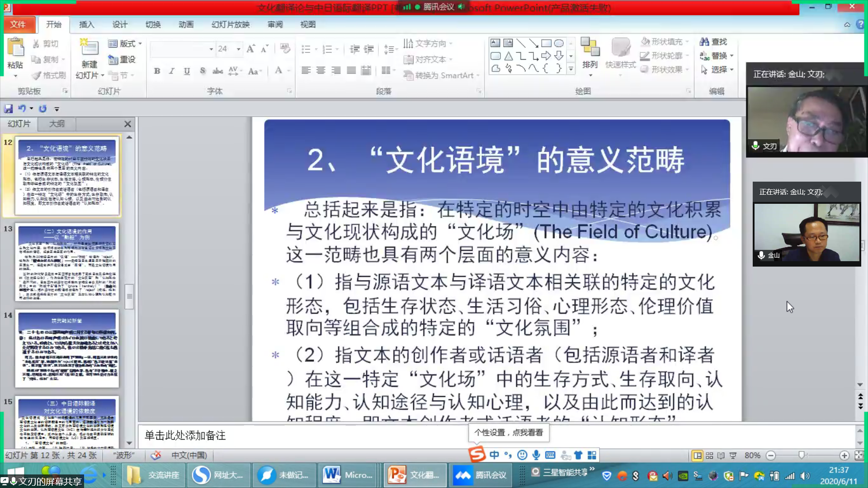Click the Find (查找) binoculars icon

704,42
